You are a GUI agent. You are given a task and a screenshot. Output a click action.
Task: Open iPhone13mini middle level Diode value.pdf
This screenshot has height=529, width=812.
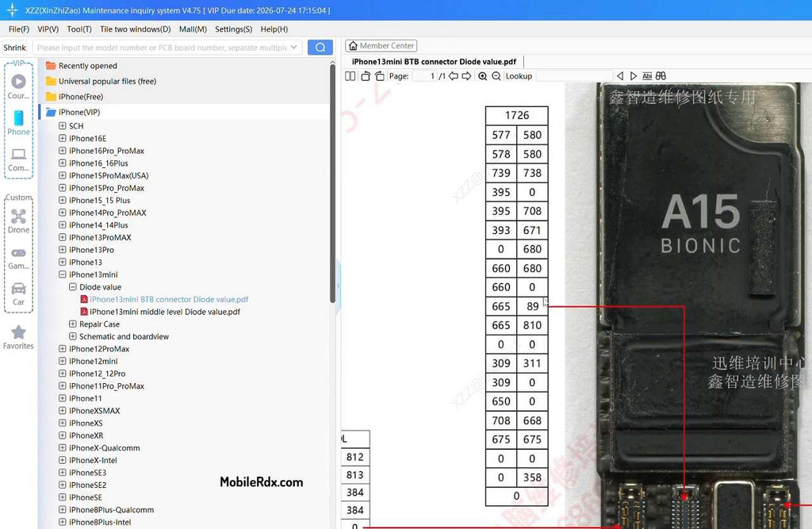tap(165, 312)
